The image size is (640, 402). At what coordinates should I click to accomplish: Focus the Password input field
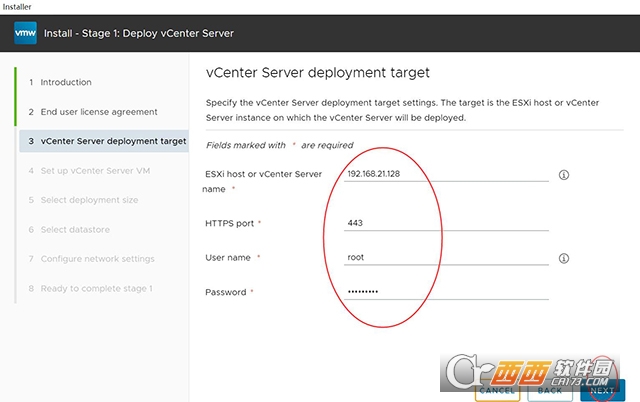446,291
